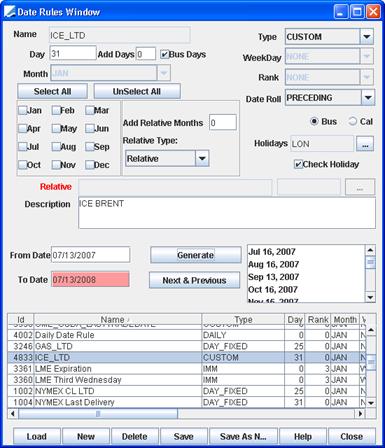Click the From Date field
The height and width of the screenshot is (448, 385).
click(90, 255)
